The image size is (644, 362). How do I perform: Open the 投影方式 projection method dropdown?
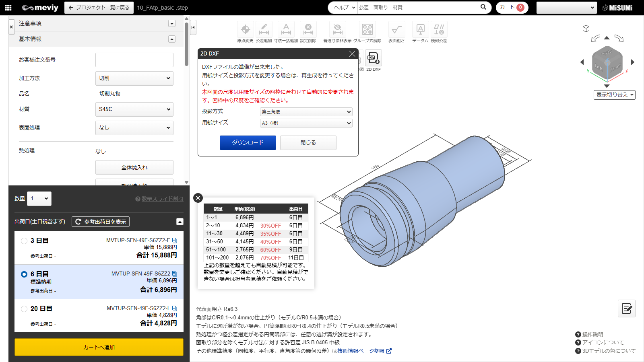tap(306, 112)
